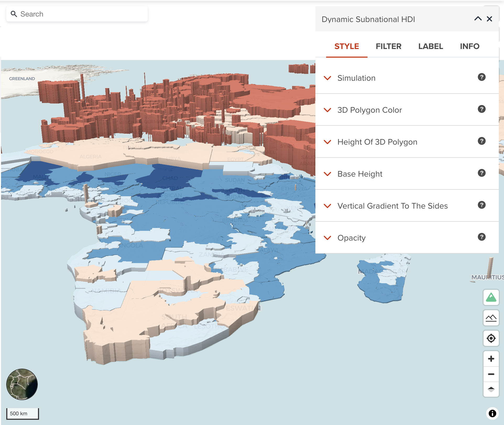Open help for Opacity setting

pyautogui.click(x=481, y=237)
